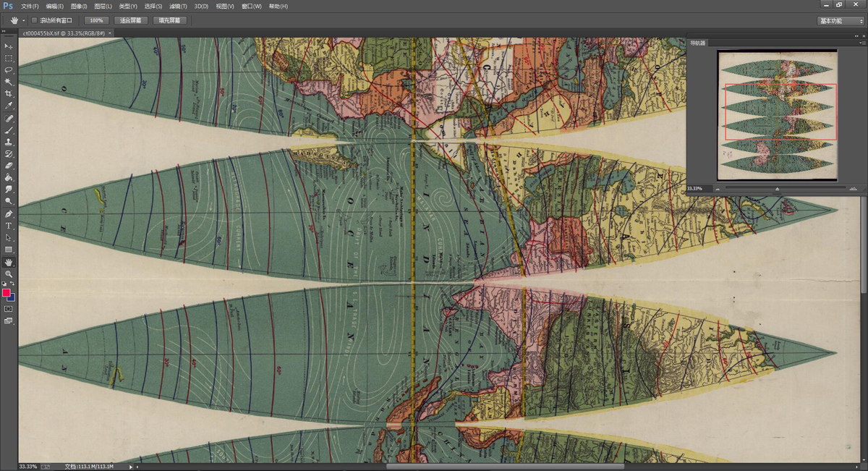This screenshot has height=471, width=868.
Task: Open the 基本功能 workspace dropdown
Action: (841, 21)
